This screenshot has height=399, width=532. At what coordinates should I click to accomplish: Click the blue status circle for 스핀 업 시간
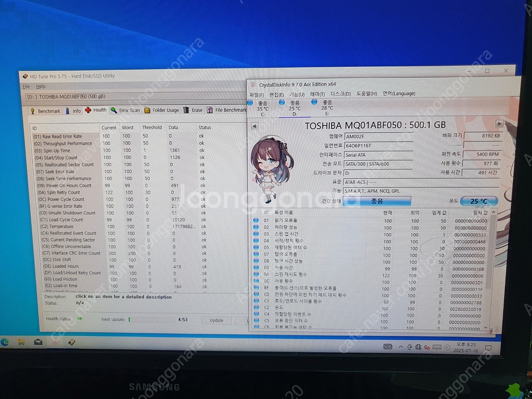coord(256,234)
